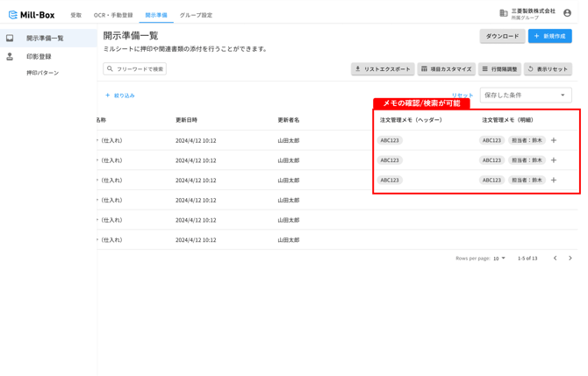
Task: Click the リセット link
Action: pos(463,96)
